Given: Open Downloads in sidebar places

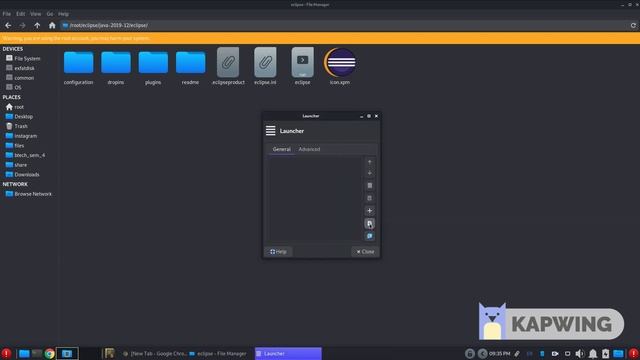Looking at the screenshot, I should [22, 174].
